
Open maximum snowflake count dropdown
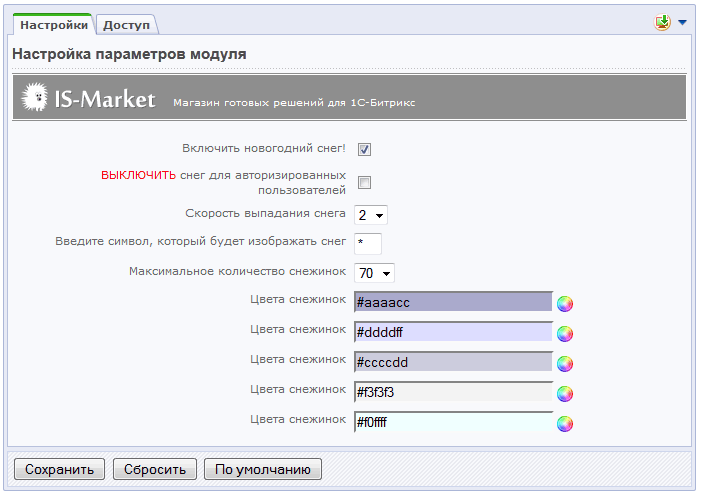[375, 273]
